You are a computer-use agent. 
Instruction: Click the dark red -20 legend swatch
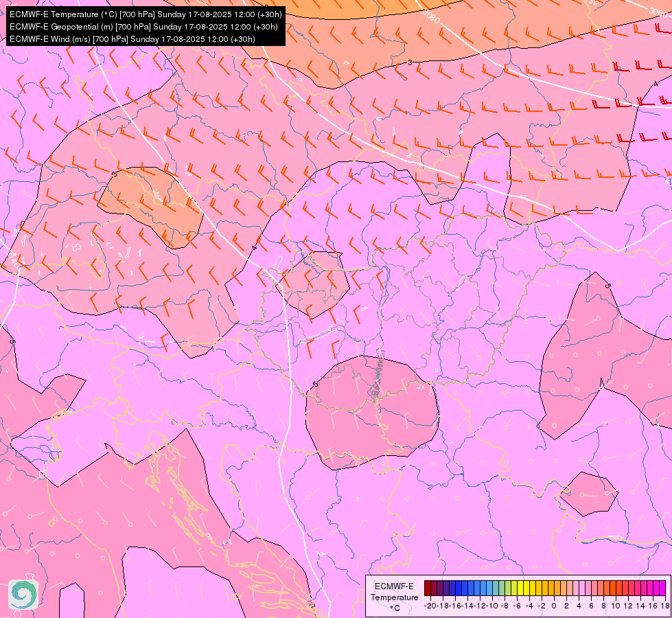point(428,588)
